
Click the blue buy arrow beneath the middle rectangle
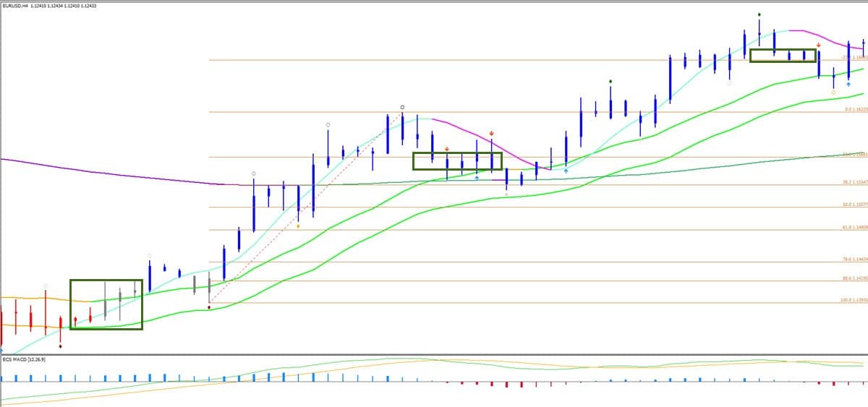(x=477, y=178)
